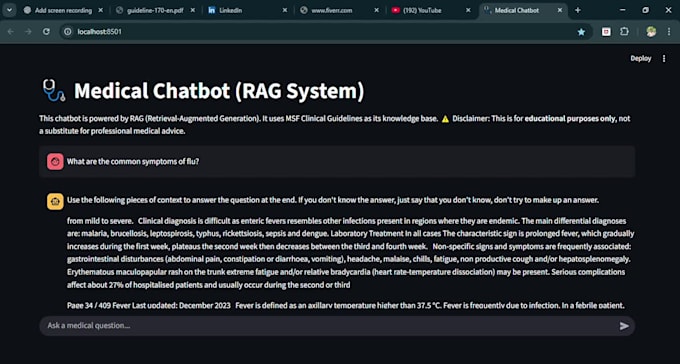
Task: Click the user avatar beside the flu question
Action: [55, 162]
